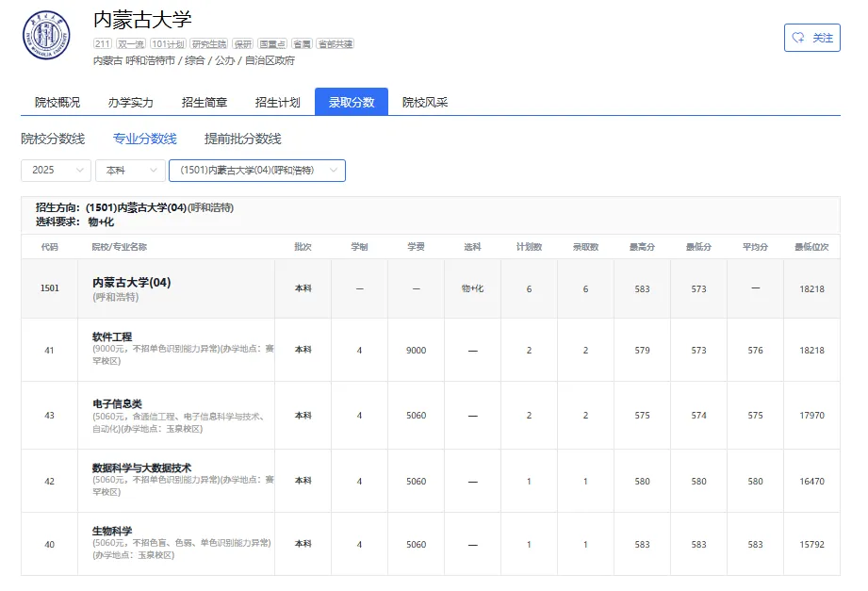Screen dimensions: 868x591
Task: Click the 平均分 column header
Action: [x=755, y=247]
